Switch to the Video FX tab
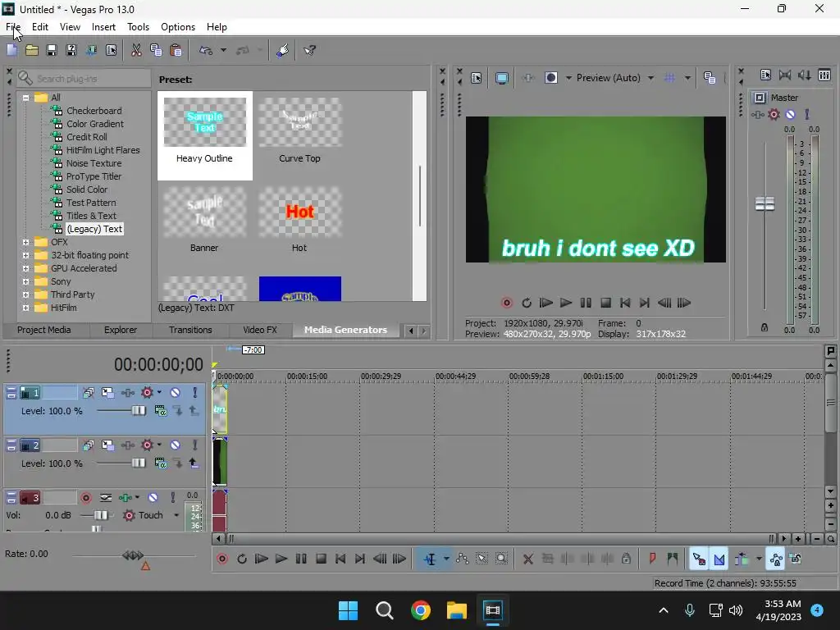The image size is (840, 630). pyautogui.click(x=260, y=330)
